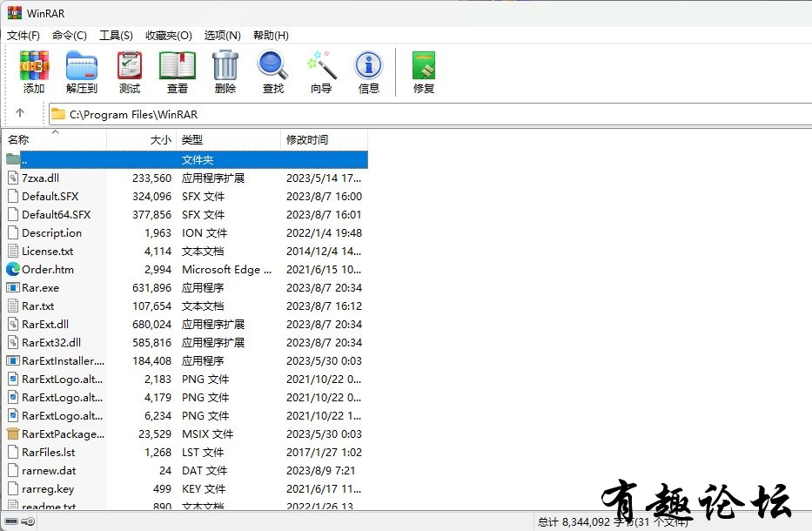Run the Test (测试) archive tool
Viewport: 812px width, 531px height.
[130, 66]
